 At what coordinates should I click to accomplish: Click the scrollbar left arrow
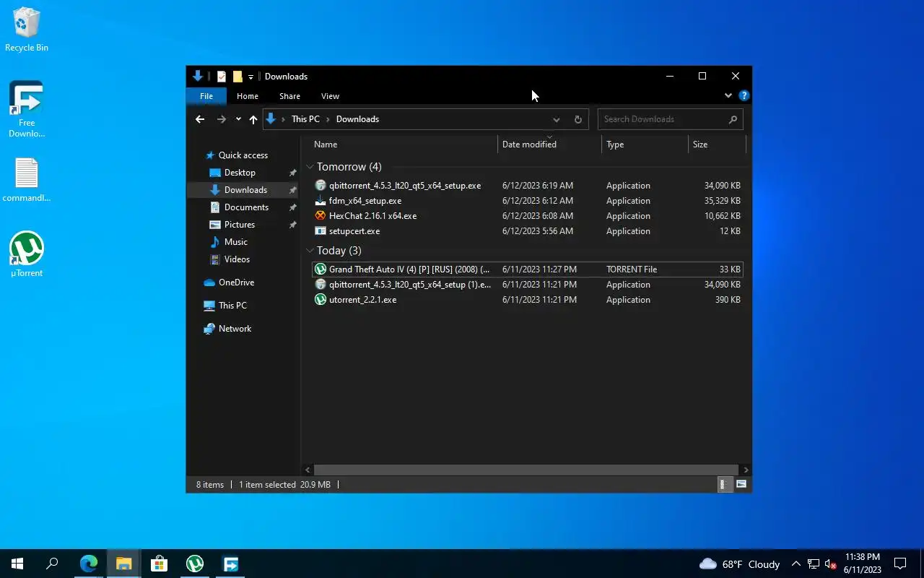(x=308, y=470)
